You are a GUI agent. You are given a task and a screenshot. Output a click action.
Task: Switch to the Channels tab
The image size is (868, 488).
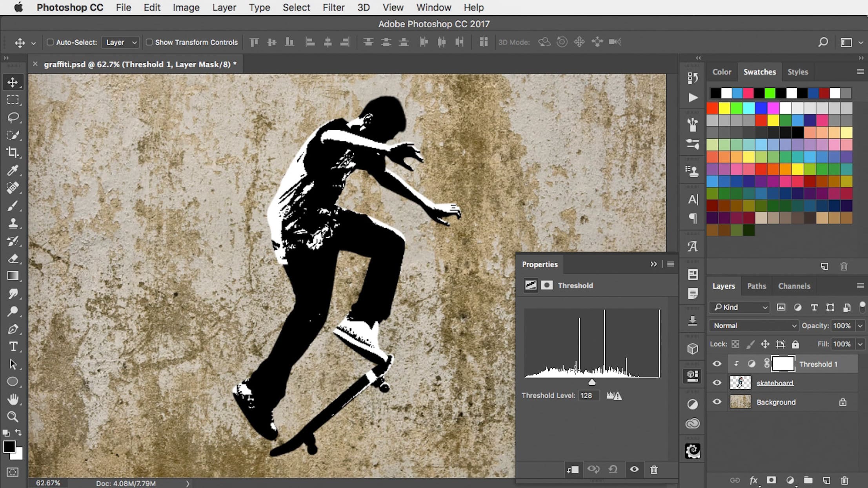pos(794,286)
